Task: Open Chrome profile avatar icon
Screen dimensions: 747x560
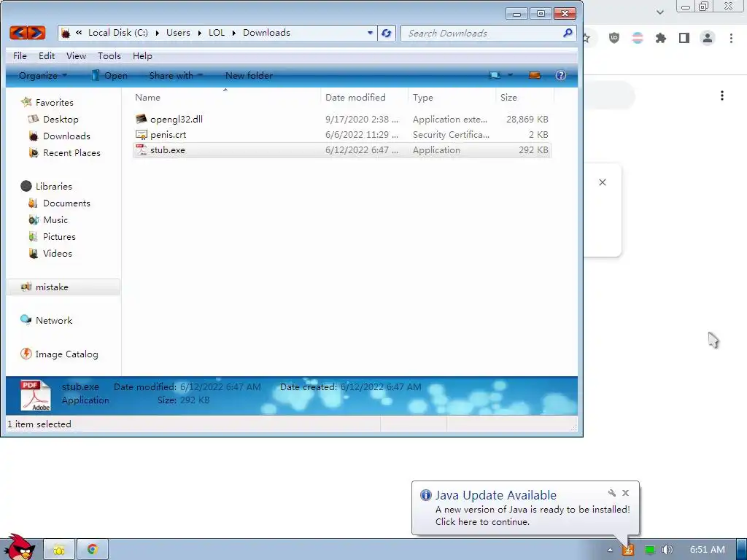Action: (708, 38)
